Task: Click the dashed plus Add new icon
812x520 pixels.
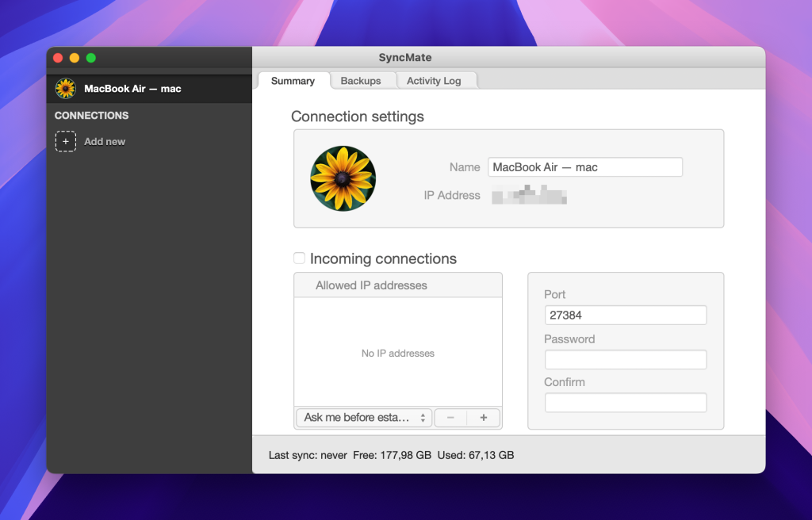Action: [66, 141]
